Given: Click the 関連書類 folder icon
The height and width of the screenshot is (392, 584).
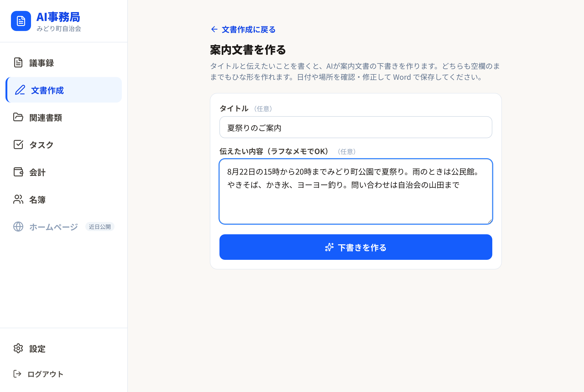Looking at the screenshot, I should pos(18,117).
